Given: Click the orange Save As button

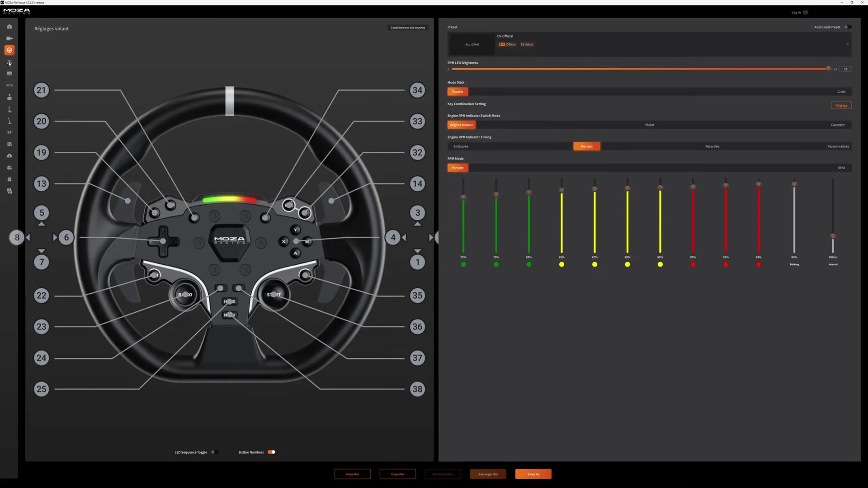Looking at the screenshot, I should pos(533,474).
